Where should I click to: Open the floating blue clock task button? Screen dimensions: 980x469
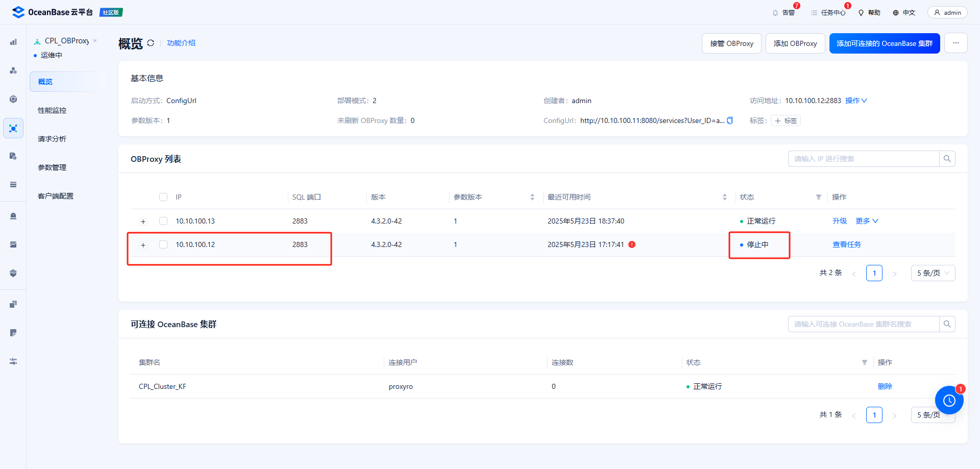click(x=949, y=400)
